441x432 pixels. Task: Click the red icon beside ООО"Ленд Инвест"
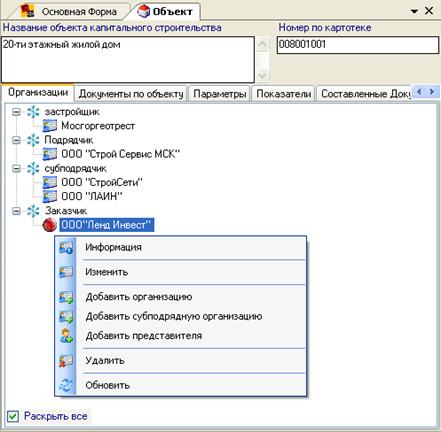50,225
